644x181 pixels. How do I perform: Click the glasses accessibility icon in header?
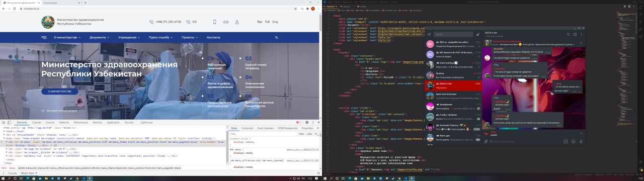pos(226,22)
